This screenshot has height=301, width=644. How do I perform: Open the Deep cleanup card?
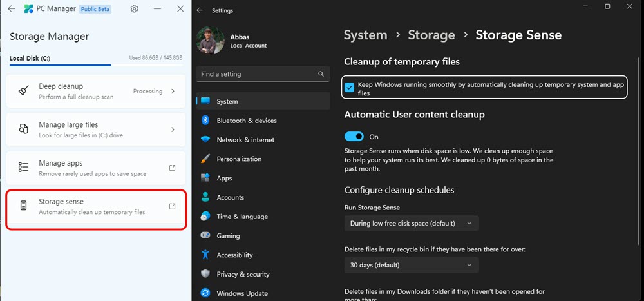[x=96, y=91]
